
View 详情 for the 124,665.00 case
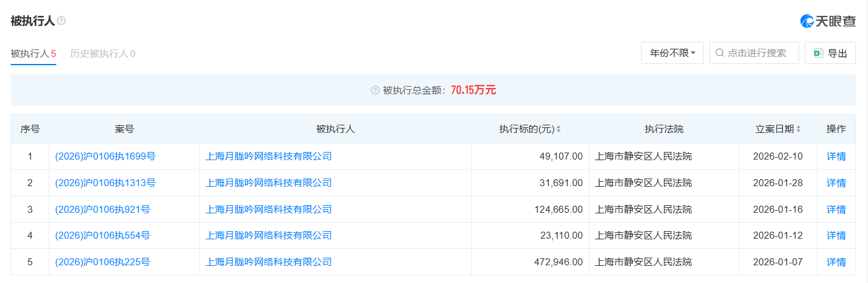(x=836, y=210)
